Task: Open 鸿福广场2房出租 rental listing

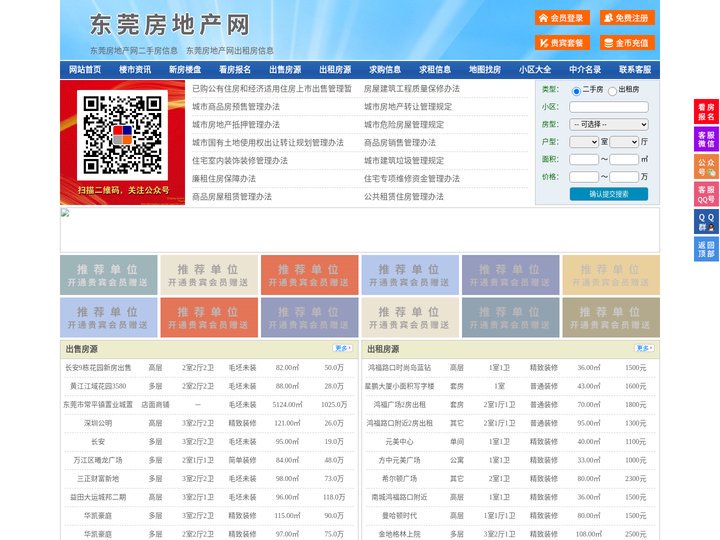Action: tap(399, 405)
